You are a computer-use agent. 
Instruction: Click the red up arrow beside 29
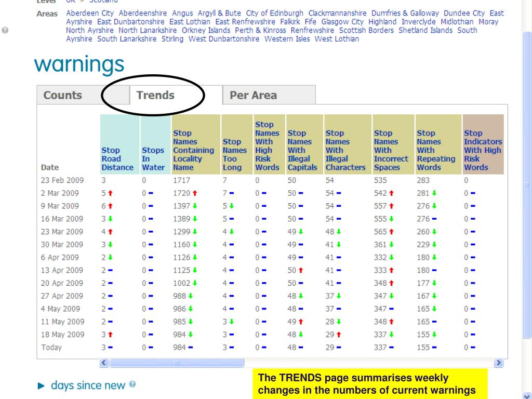(x=339, y=335)
